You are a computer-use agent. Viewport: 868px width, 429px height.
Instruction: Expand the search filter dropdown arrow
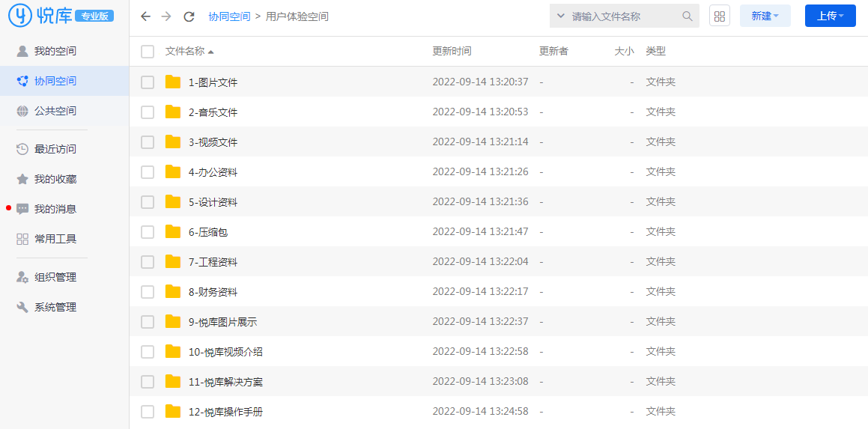tap(560, 16)
